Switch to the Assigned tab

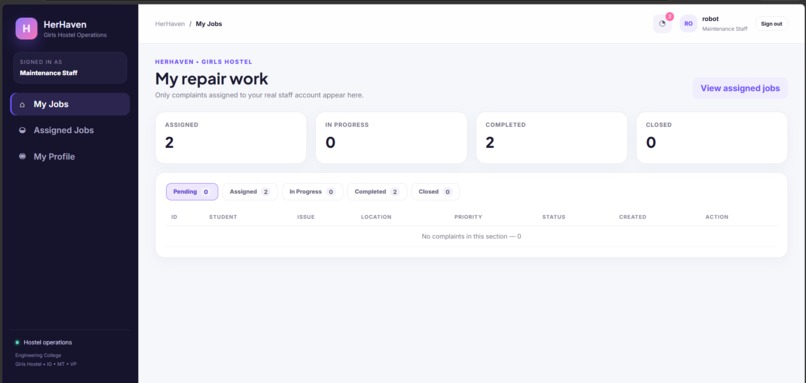click(x=250, y=192)
